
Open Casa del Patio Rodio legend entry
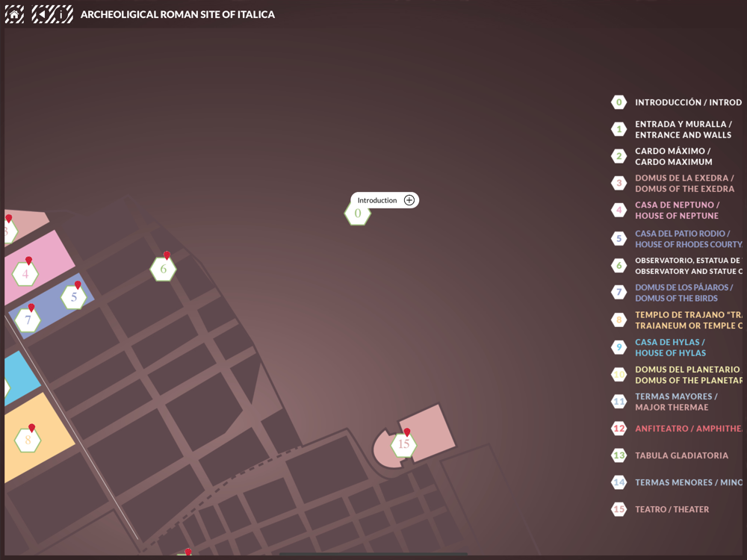677,239
